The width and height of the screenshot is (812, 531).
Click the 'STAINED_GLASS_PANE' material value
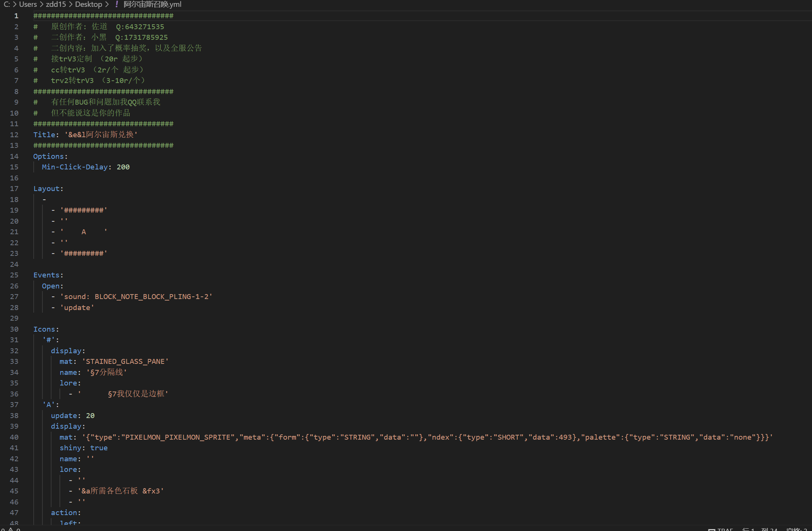click(125, 361)
